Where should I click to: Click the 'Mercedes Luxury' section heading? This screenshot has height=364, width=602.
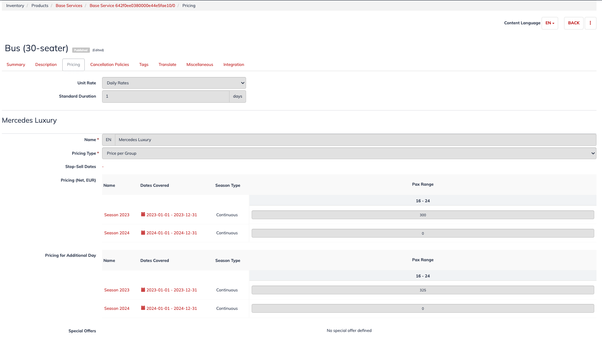click(29, 120)
